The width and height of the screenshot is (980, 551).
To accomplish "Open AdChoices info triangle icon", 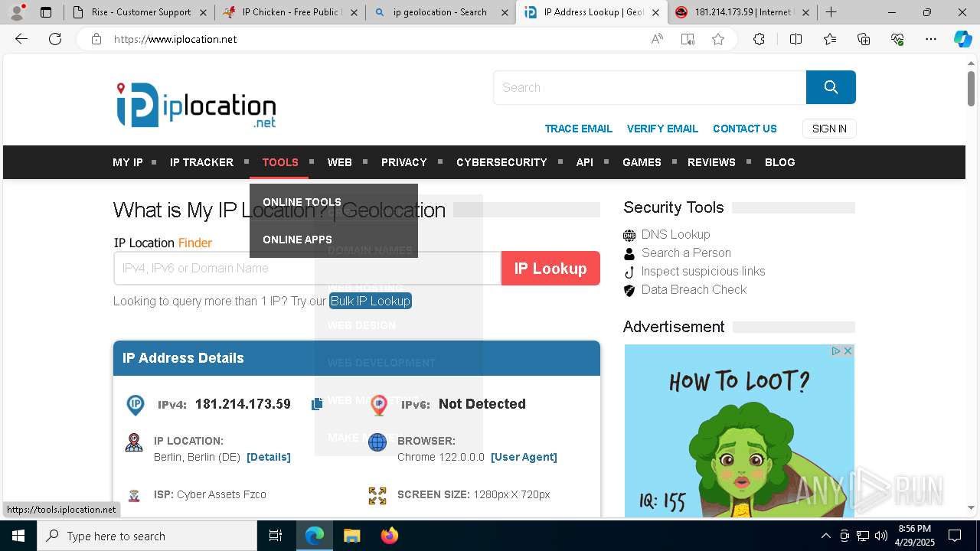I will coord(836,350).
